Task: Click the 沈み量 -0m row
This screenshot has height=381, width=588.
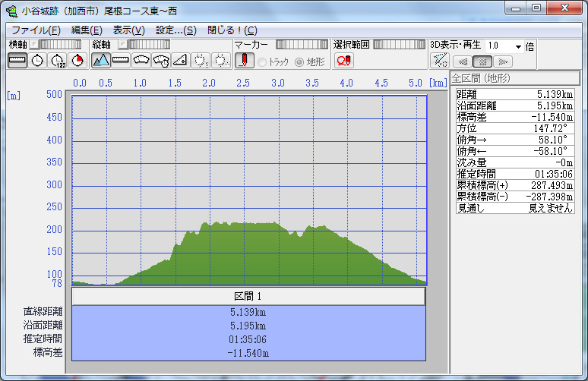Action: click(515, 162)
